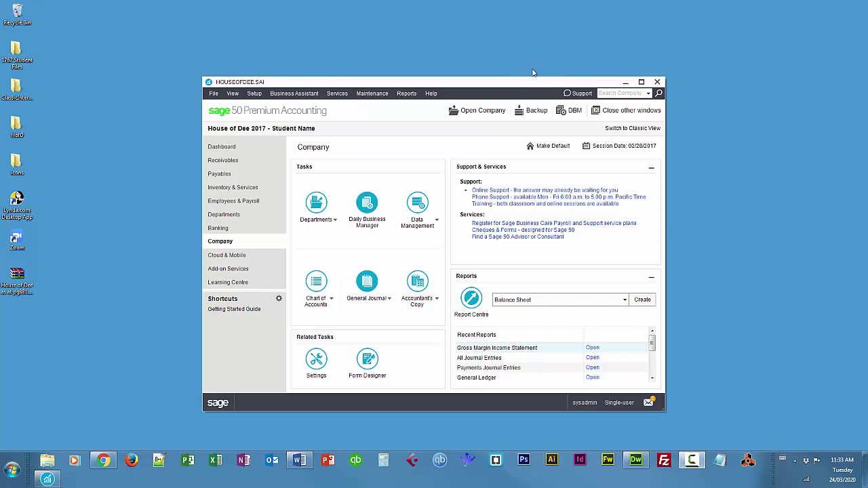This screenshot has height=488, width=868.
Task: Go to the Dashboard module
Action: pyautogui.click(x=222, y=146)
